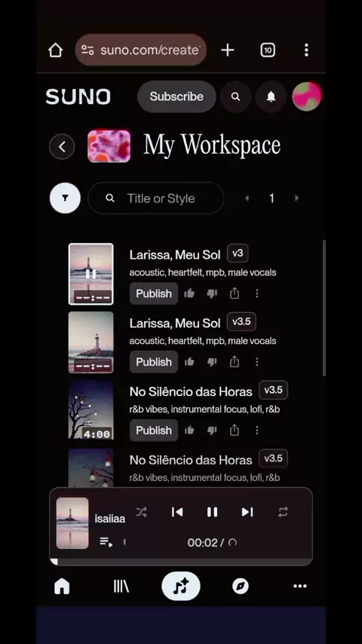This screenshot has height=644, width=362.
Task: Open the profile avatar menu
Action: tap(306, 97)
